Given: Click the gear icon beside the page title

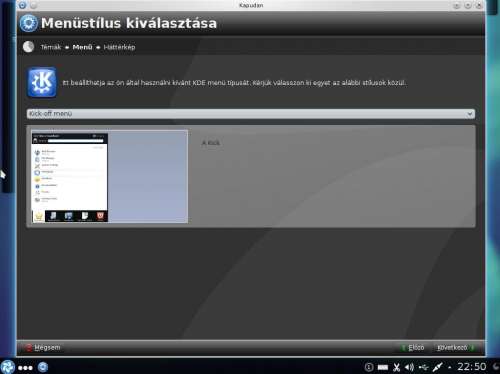Looking at the screenshot, I should [x=29, y=23].
